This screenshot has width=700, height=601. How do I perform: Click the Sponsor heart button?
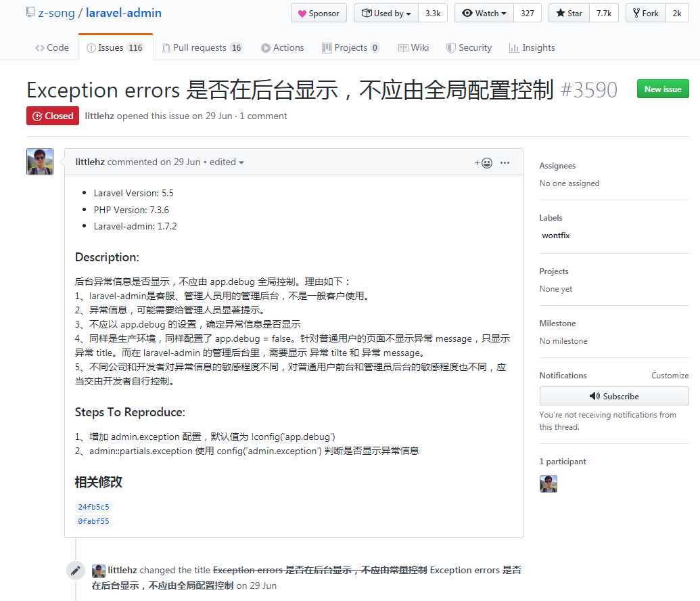point(319,14)
